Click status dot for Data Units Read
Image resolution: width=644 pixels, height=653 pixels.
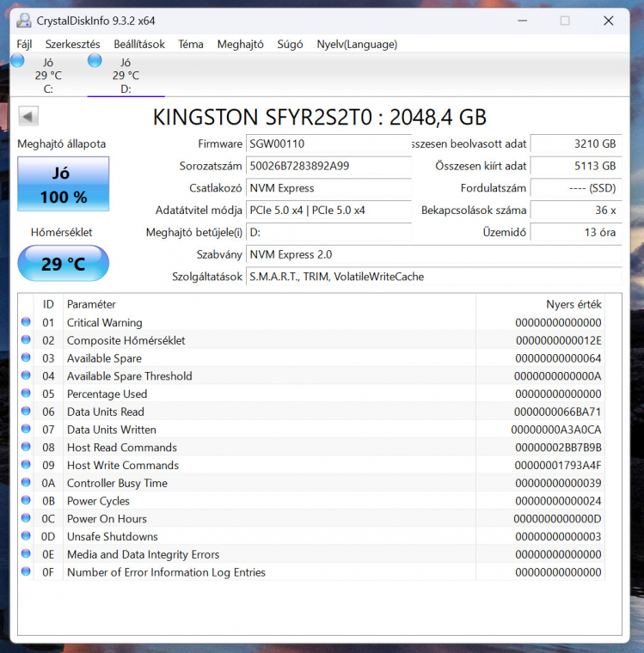(x=26, y=411)
